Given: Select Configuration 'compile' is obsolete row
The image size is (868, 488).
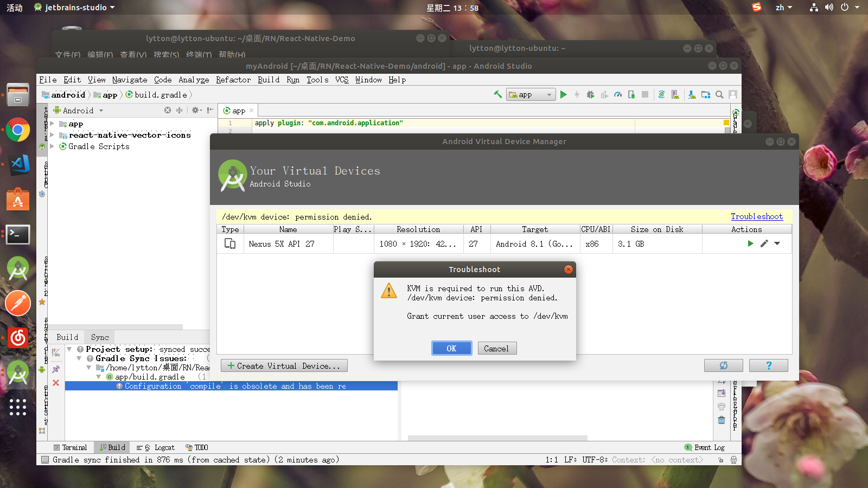Looking at the screenshot, I should pyautogui.click(x=231, y=386).
